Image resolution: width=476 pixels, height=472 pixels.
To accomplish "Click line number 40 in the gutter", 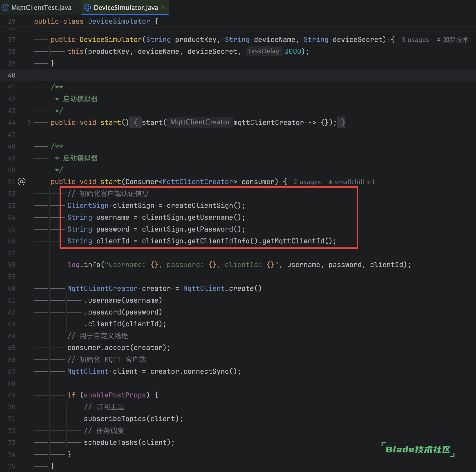I will click(x=12, y=75).
